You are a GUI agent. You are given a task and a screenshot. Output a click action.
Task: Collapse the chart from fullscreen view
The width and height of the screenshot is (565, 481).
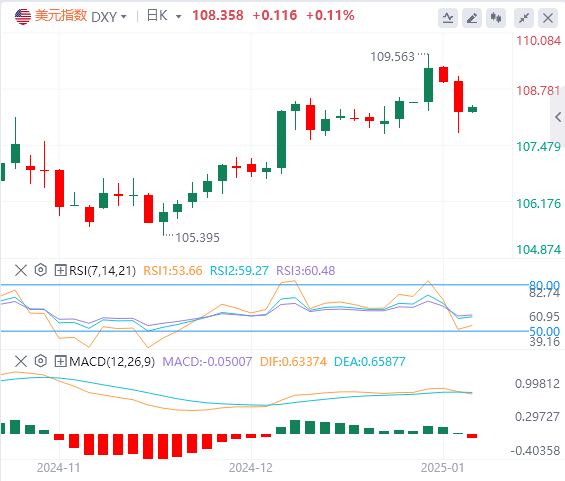(524, 18)
